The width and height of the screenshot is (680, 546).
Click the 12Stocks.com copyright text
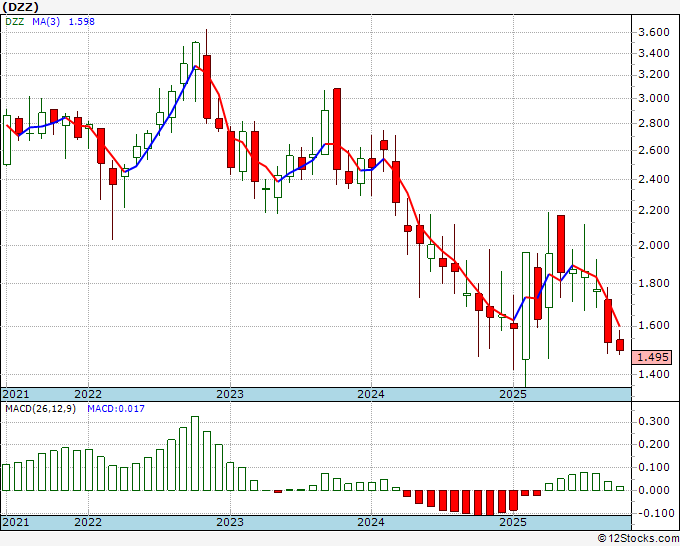[x=638, y=539]
